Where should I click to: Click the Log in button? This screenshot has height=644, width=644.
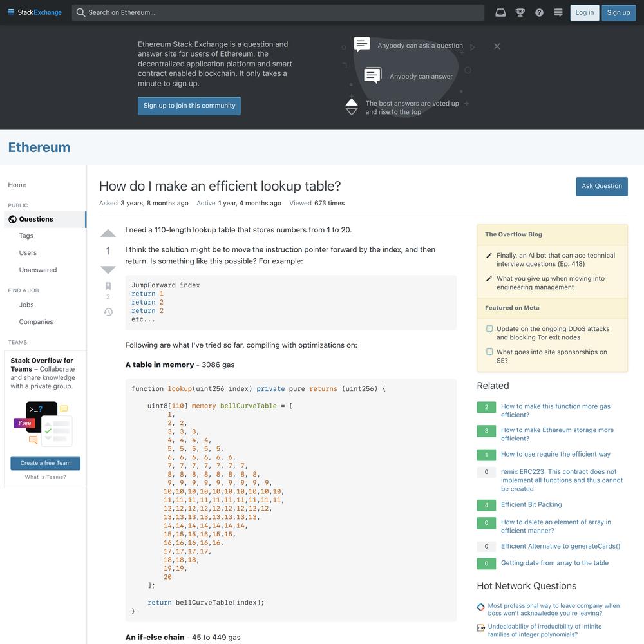pyautogui.click(x=585, y=12)
